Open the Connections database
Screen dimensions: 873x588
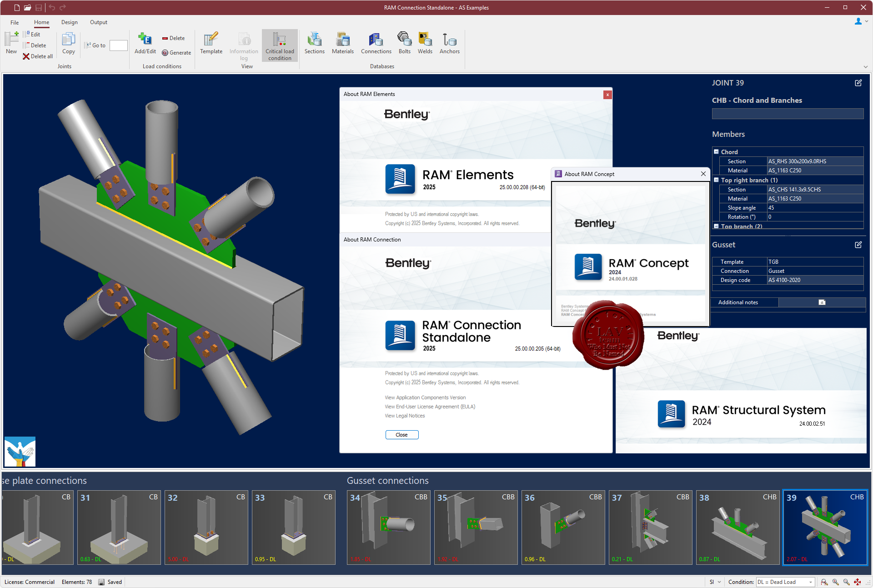(376, 43)
